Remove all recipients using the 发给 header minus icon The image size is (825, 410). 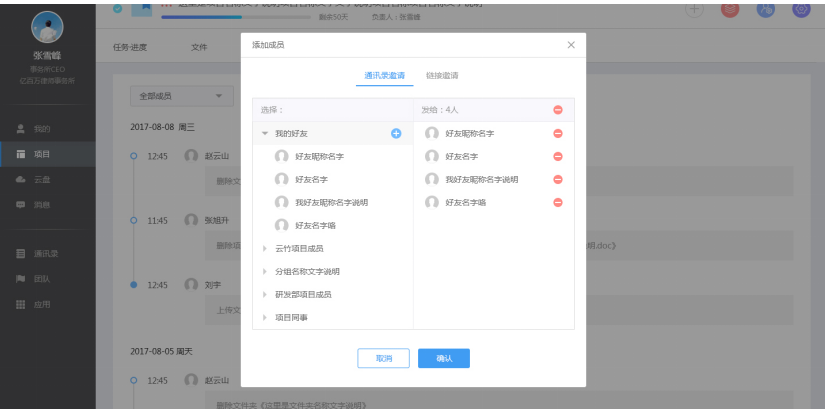click(x=558, y=110)
